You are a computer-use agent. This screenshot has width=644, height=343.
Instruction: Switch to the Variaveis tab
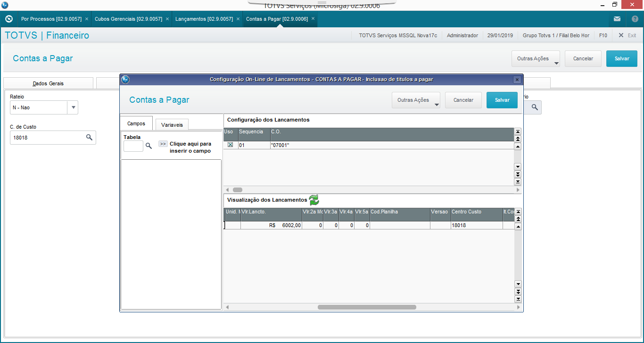[172, 124]
